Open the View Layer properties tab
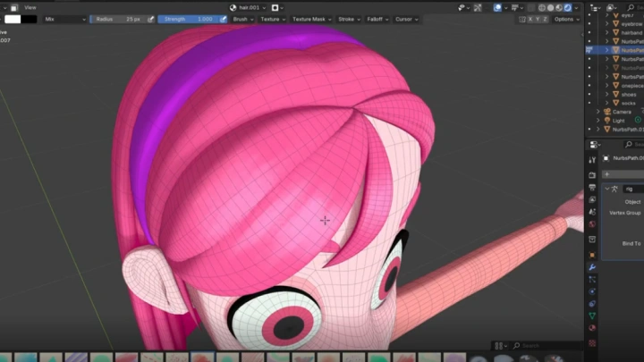 592,200
